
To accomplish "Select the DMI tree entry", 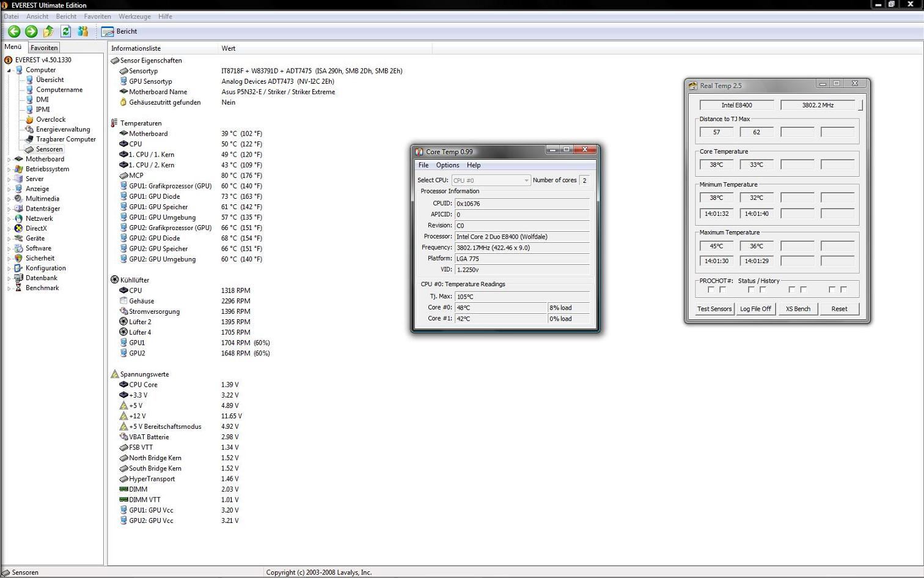I will (x=42, y=99).
